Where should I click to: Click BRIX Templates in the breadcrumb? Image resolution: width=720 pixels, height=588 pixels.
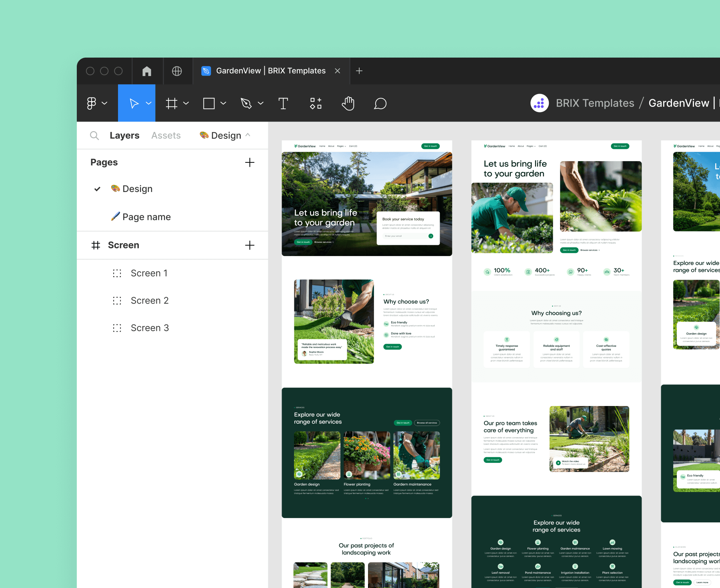click(594, 103)
